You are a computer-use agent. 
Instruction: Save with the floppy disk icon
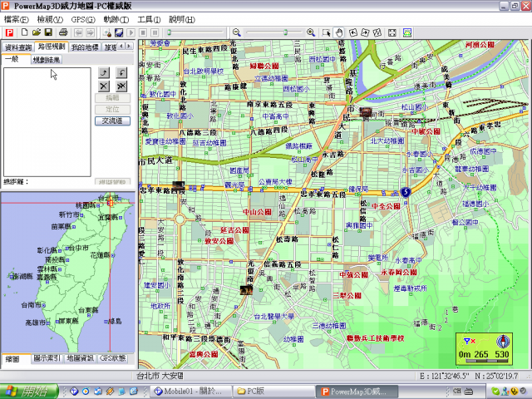pyautogui.click(x=48, y=32)
